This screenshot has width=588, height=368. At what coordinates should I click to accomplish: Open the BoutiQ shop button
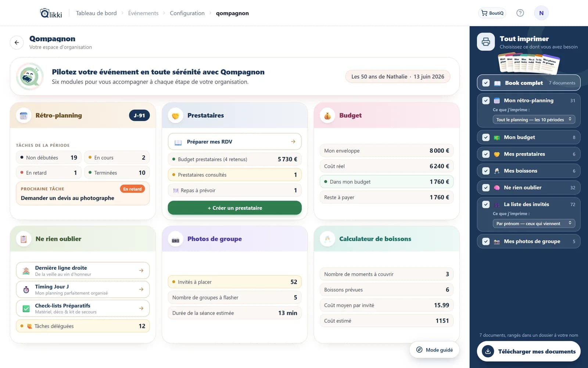pyautogui.click(x=492, y=13)
